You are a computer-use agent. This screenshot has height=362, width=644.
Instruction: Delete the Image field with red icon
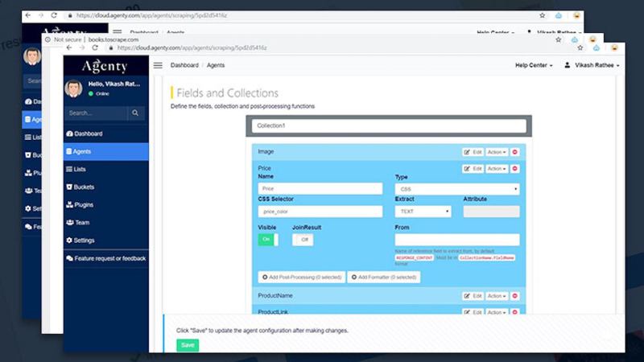click(515, 151)
